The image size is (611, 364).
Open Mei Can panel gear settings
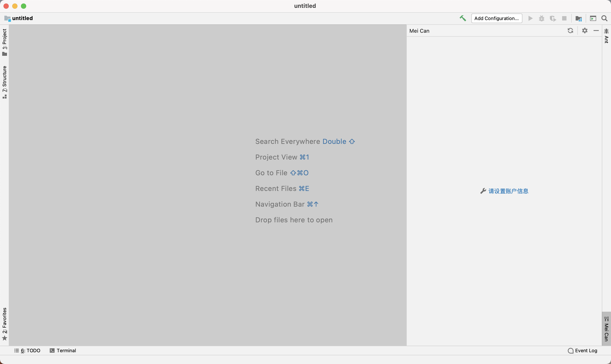585,31
